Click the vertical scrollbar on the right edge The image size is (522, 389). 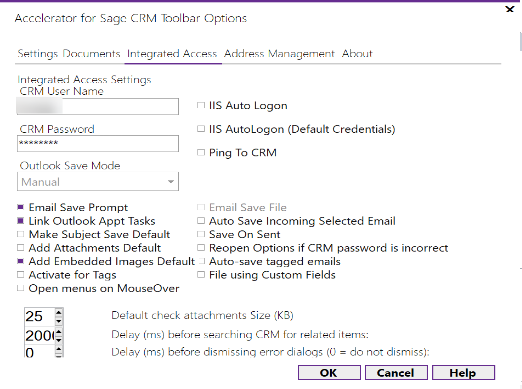(520, 42)
